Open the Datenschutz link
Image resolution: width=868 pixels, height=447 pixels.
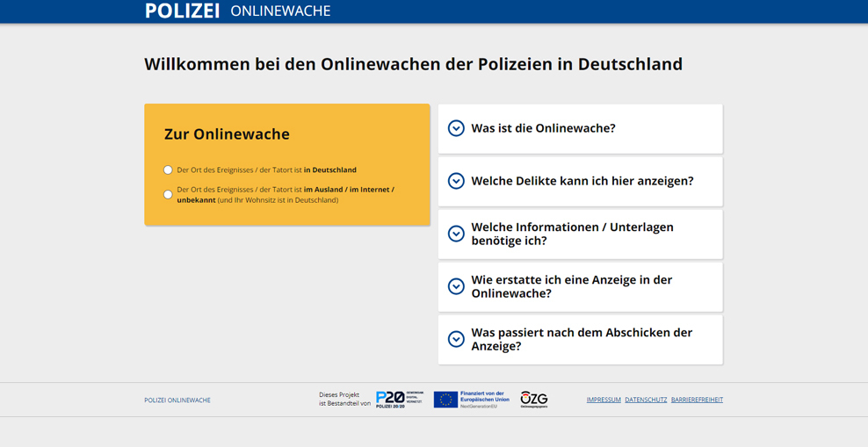tap(646, 400)
